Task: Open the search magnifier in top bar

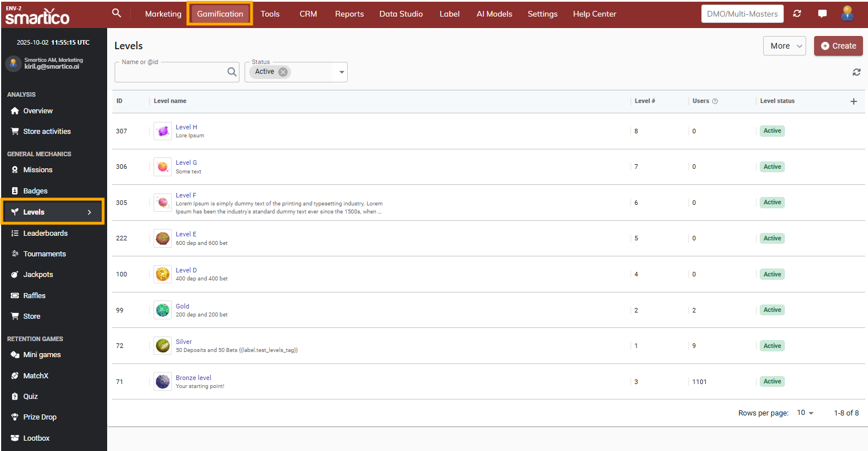Action: tap(116, 13)
